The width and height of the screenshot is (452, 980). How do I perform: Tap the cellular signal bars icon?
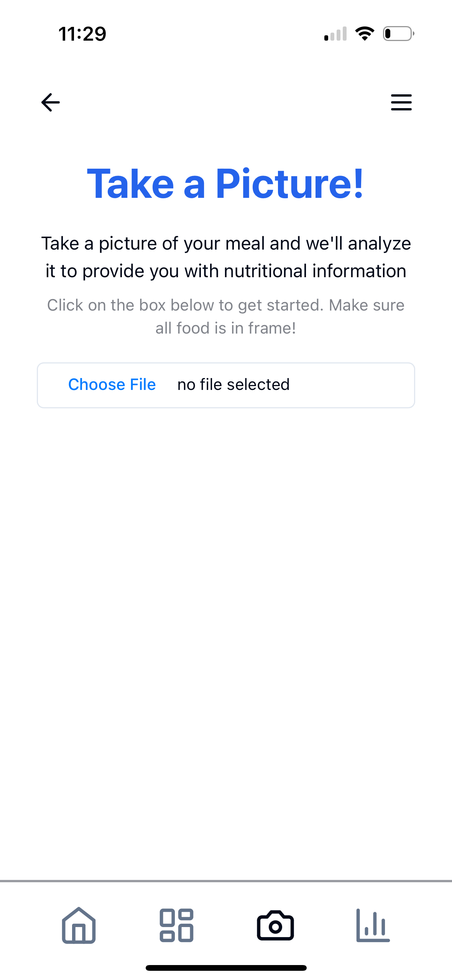(x=335, y=34)
